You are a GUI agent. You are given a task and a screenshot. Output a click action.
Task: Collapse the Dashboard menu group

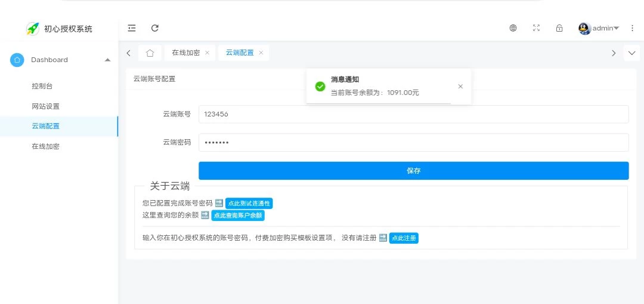click(x=107, y=60)
